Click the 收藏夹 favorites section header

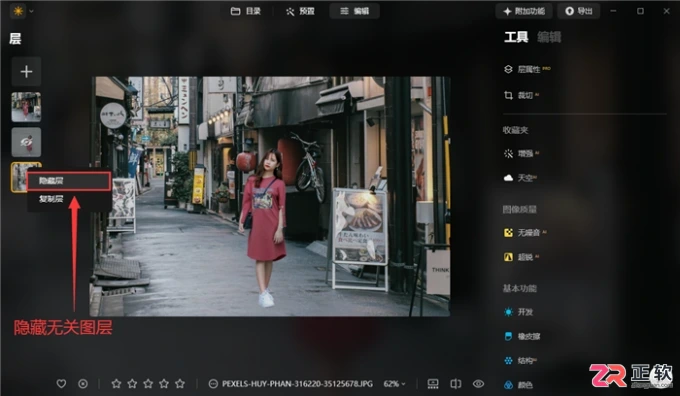[516, 130]
